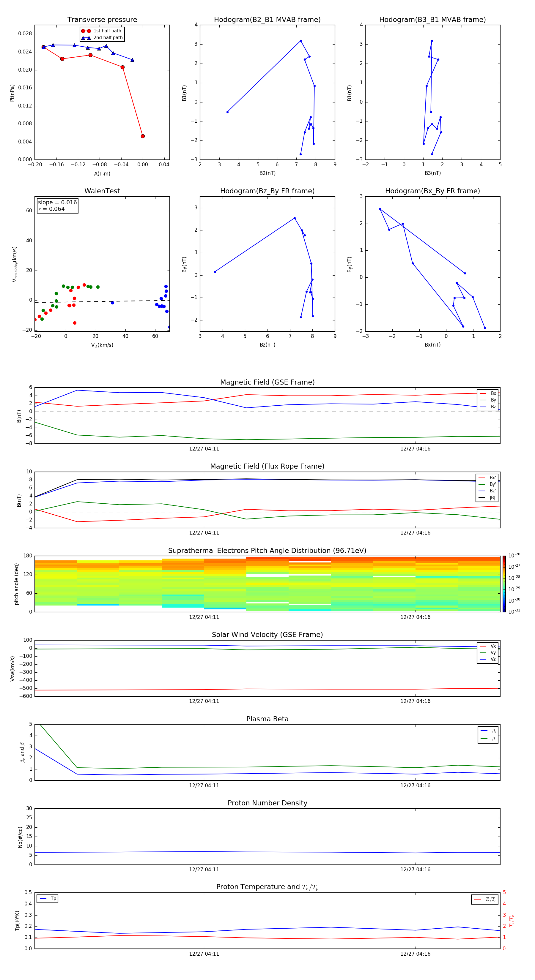Click the 'Hodogram(B3_B1 MVAB frame)' title
This screenshot has width=535, height=980.
pos(432,19)
